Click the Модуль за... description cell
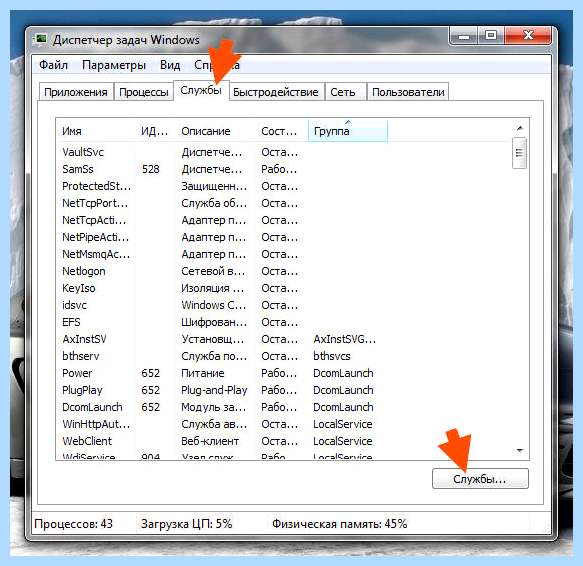Screen dimensions: 583x566 pos(214,407)
